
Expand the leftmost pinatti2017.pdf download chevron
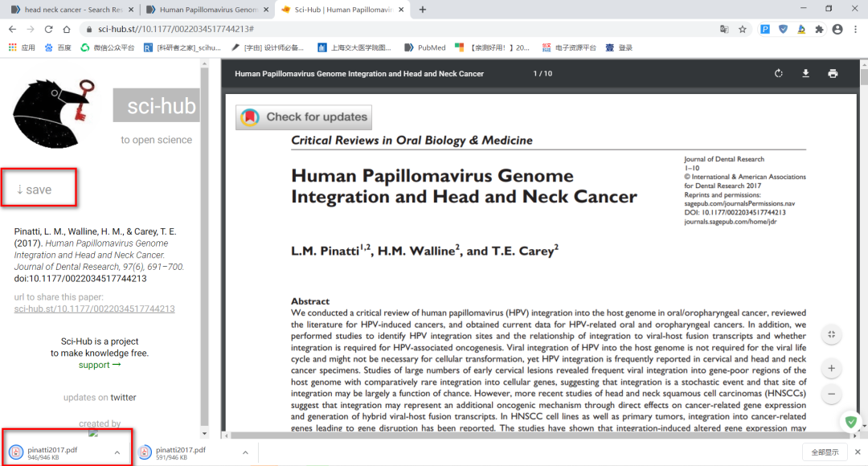117,452
